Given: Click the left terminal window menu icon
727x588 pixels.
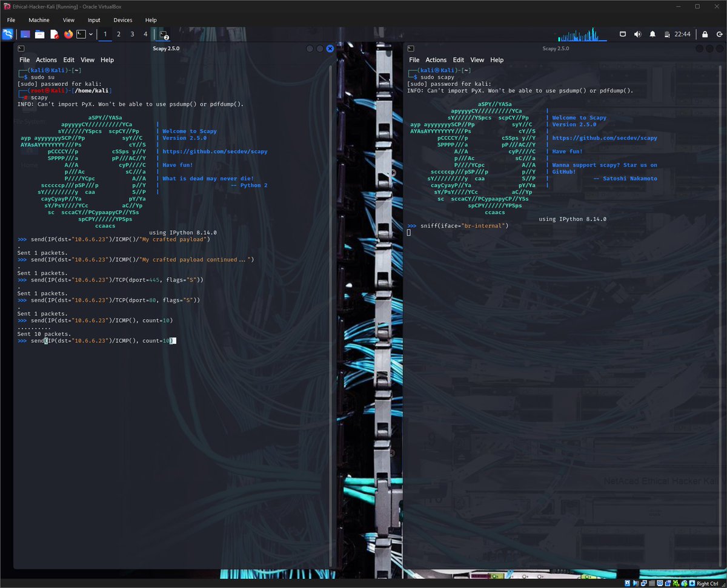Looking at the screenshot, I should pyautogui.click(x=21, y=48).
